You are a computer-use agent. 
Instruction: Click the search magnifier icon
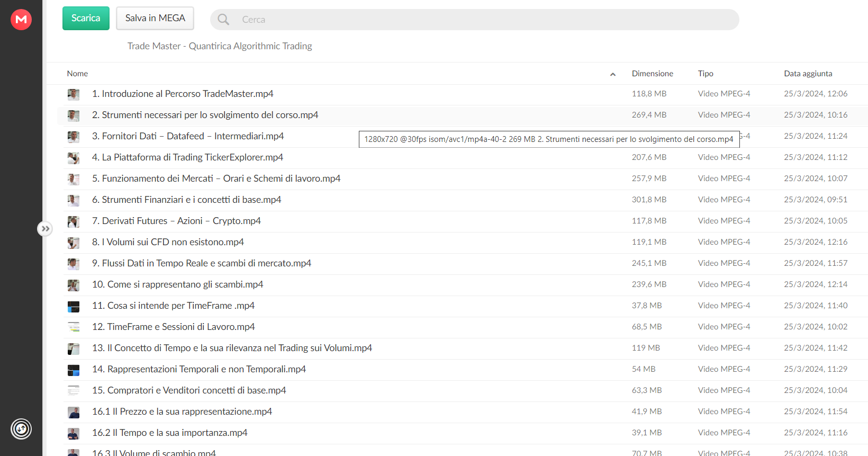coord(223,20)
